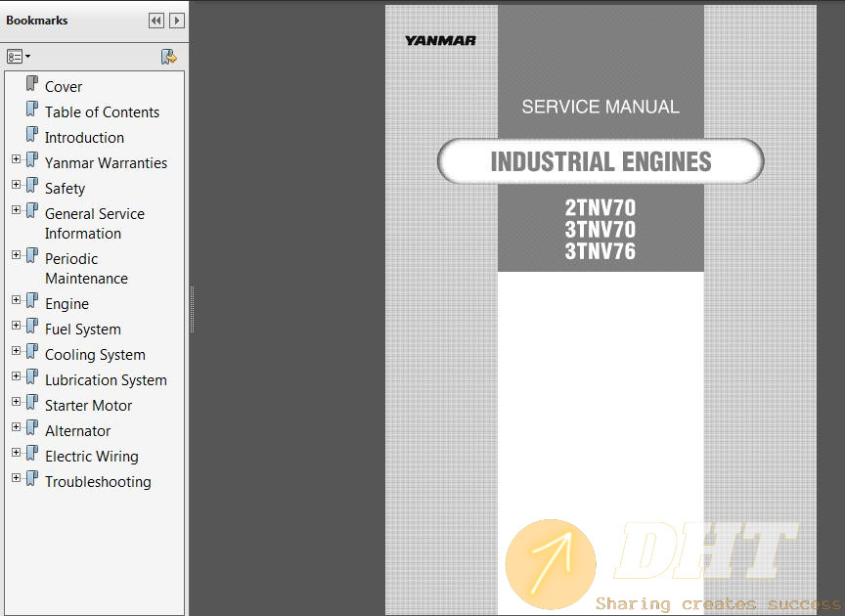Select Lubrication System bookmark text
845x616 pixels.
point(107,380)
